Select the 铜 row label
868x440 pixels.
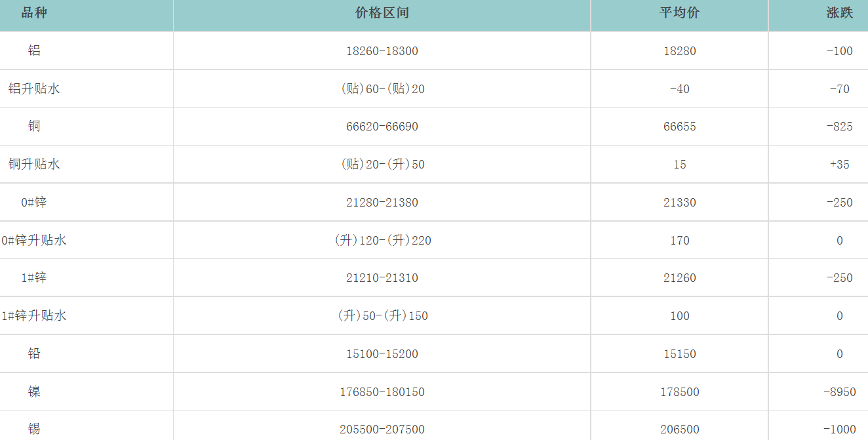pos(34,126)
